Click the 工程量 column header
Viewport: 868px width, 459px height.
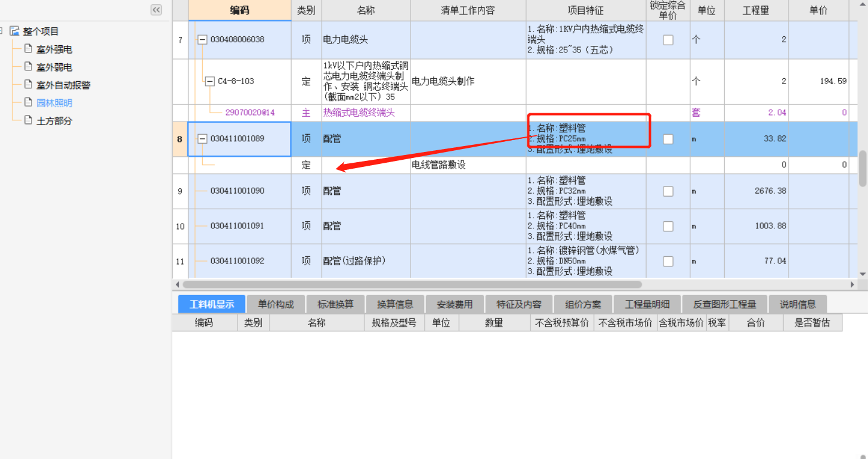[x=755, y=11]
